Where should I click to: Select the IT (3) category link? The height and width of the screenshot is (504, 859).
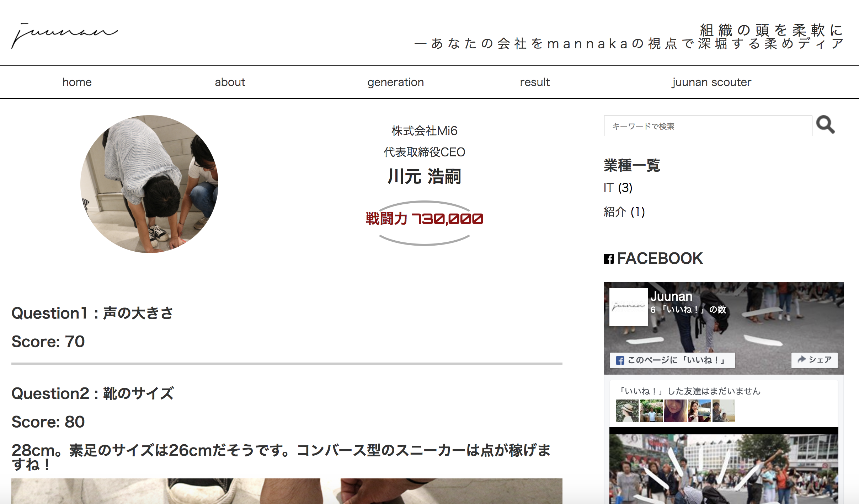(x=618, y=188)
